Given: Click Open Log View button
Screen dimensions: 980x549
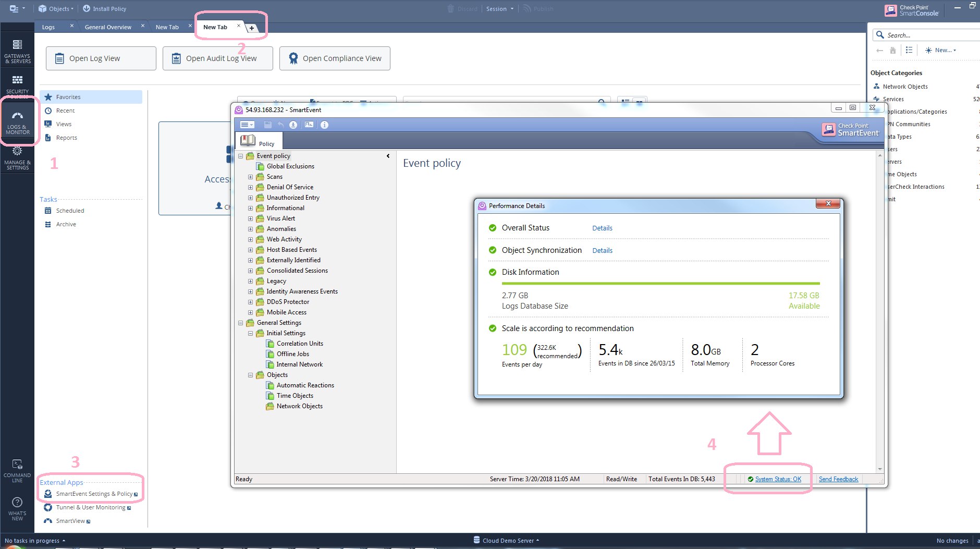Looking at the screenshot, I should 101,58.
